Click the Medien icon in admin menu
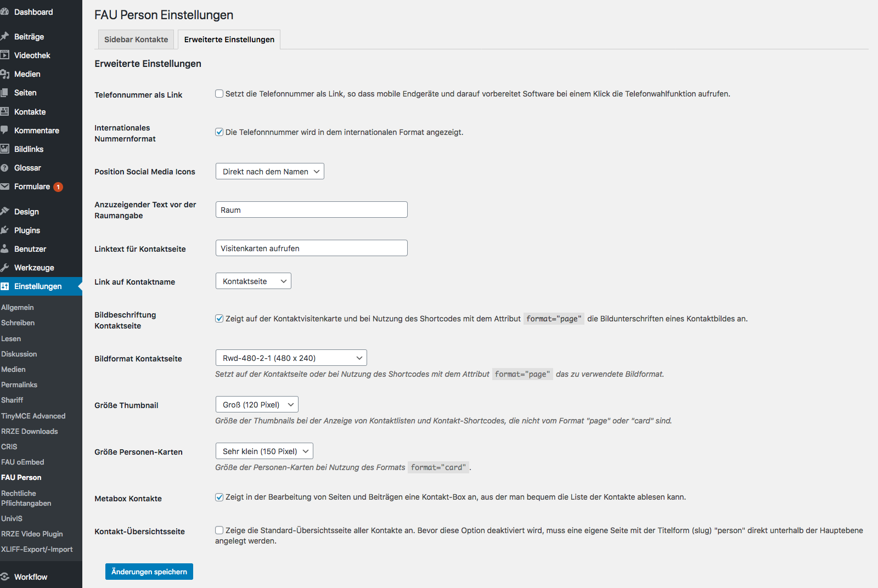Image resolution: width=878 pixels, height=588 pixels. [5, 74]
